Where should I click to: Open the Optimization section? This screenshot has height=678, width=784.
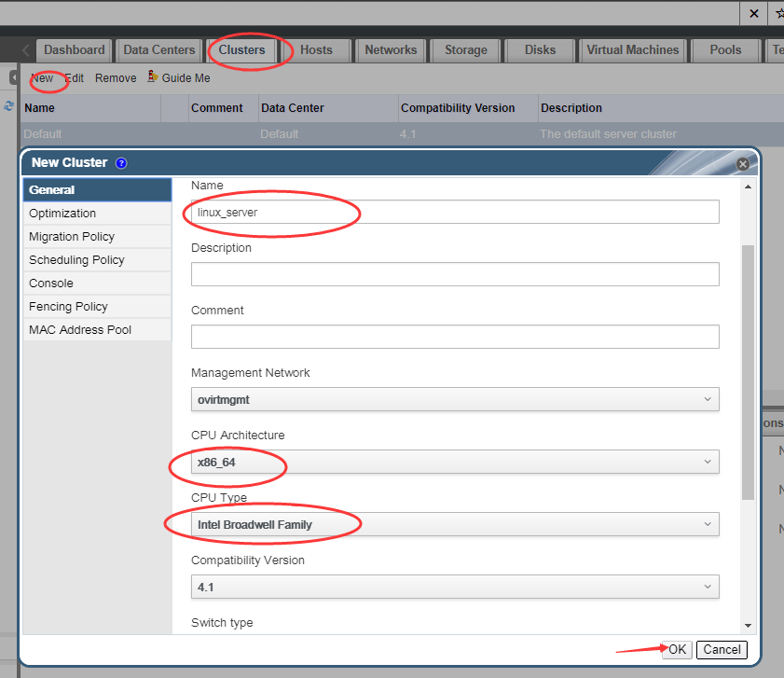coord(98,214)
